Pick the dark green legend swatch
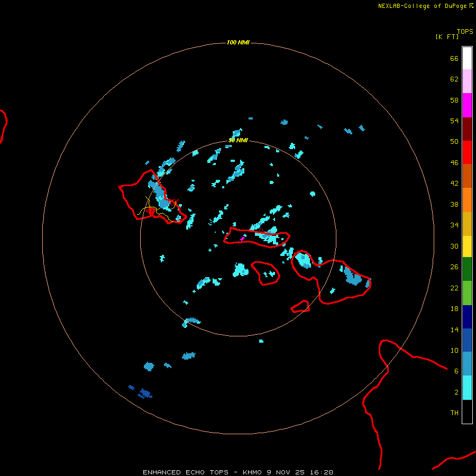Viewport: 476px width, 476px height. click(467, 269)
